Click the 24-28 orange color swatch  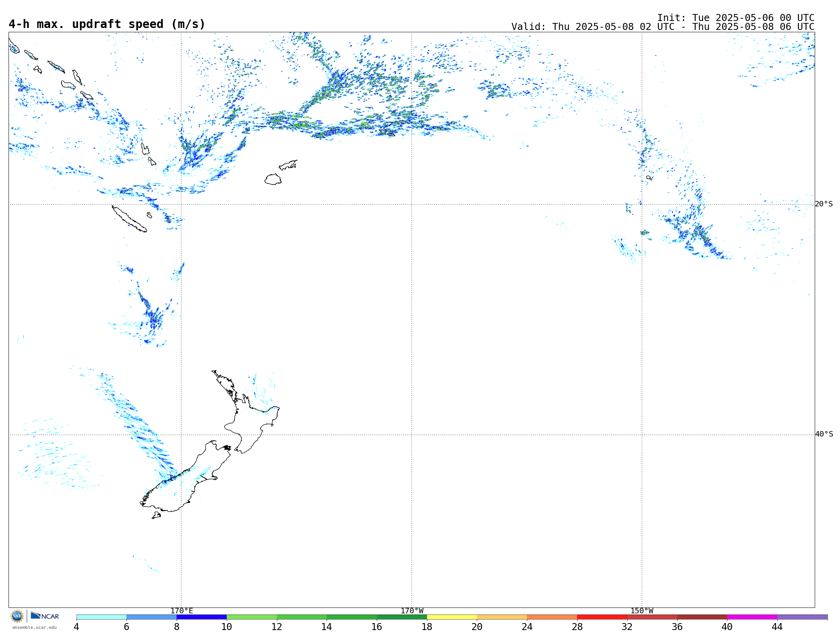(552, 617)
